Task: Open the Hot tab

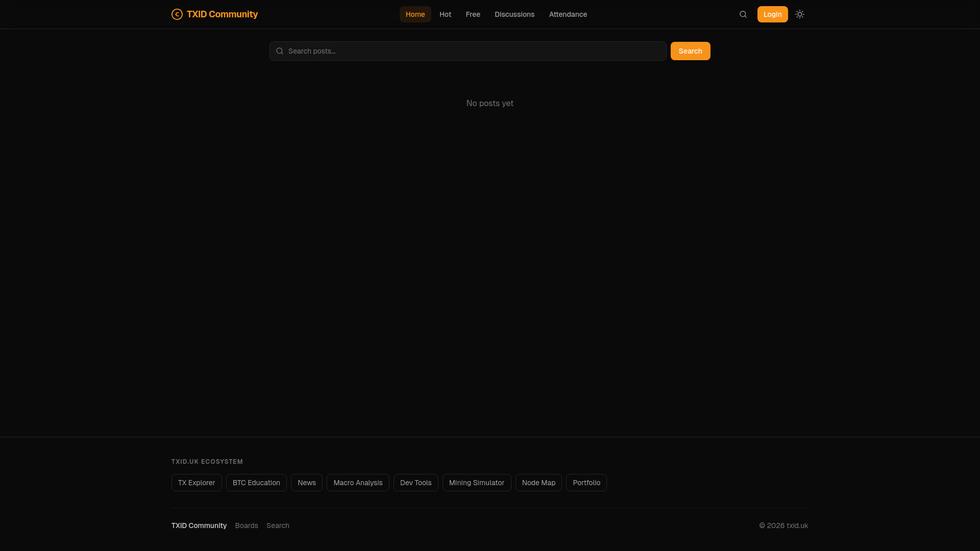Action: tap(445, 14)
